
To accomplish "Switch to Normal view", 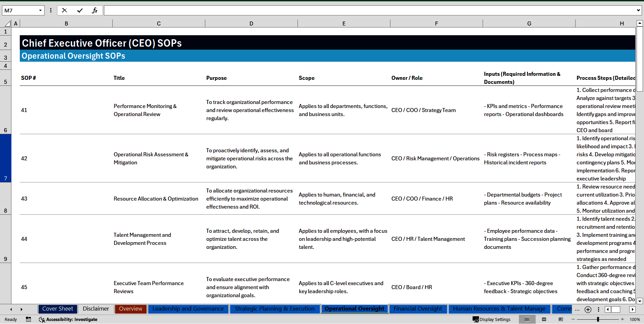I will tap(527, 319).
